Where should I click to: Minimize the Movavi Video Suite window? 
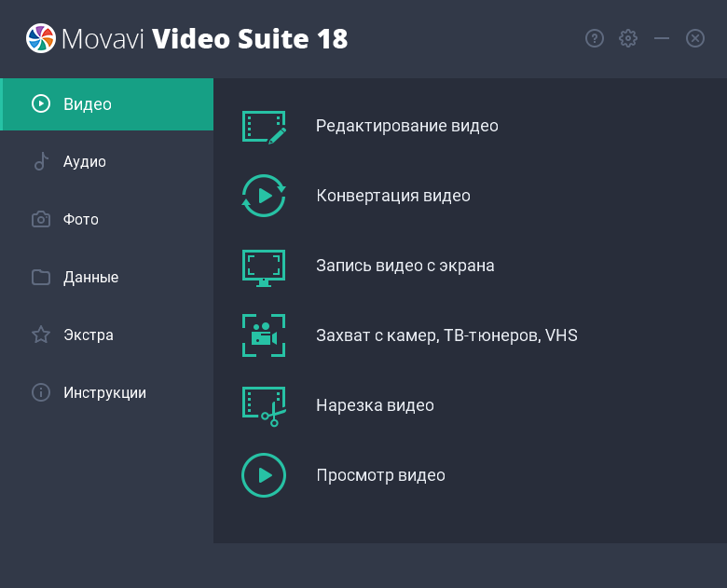point(662,38)
